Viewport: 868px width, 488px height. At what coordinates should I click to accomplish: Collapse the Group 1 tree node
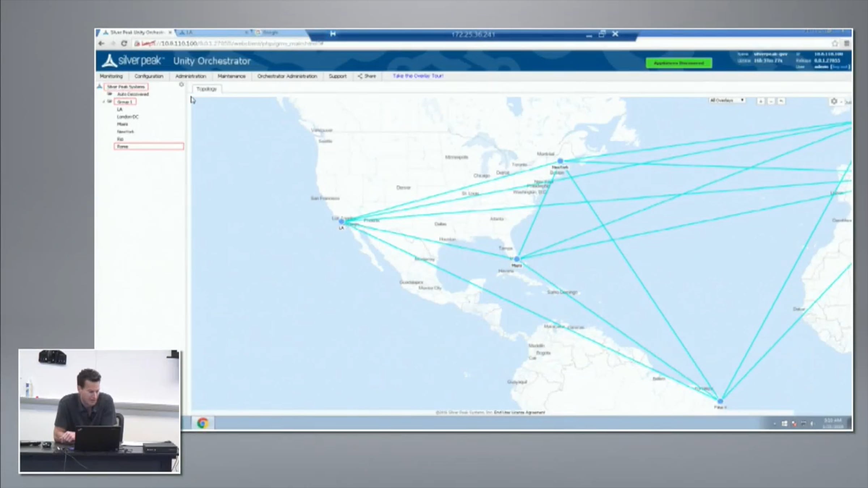point(104,102)
